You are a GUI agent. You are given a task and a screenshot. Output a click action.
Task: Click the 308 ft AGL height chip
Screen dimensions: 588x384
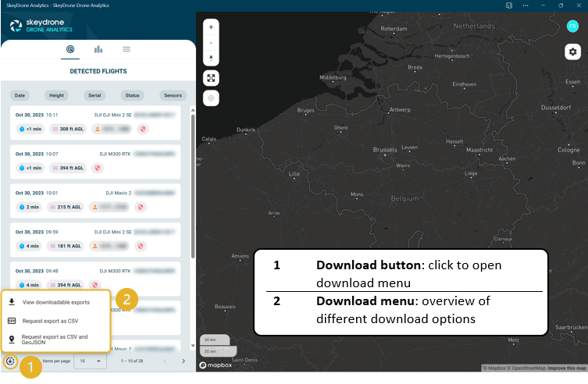click(68, 130)
